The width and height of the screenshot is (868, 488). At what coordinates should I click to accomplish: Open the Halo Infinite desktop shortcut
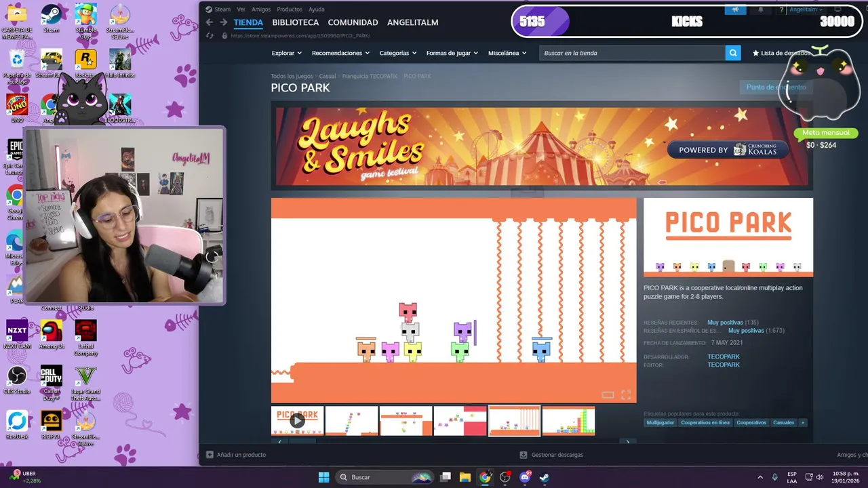coord(119,63)
